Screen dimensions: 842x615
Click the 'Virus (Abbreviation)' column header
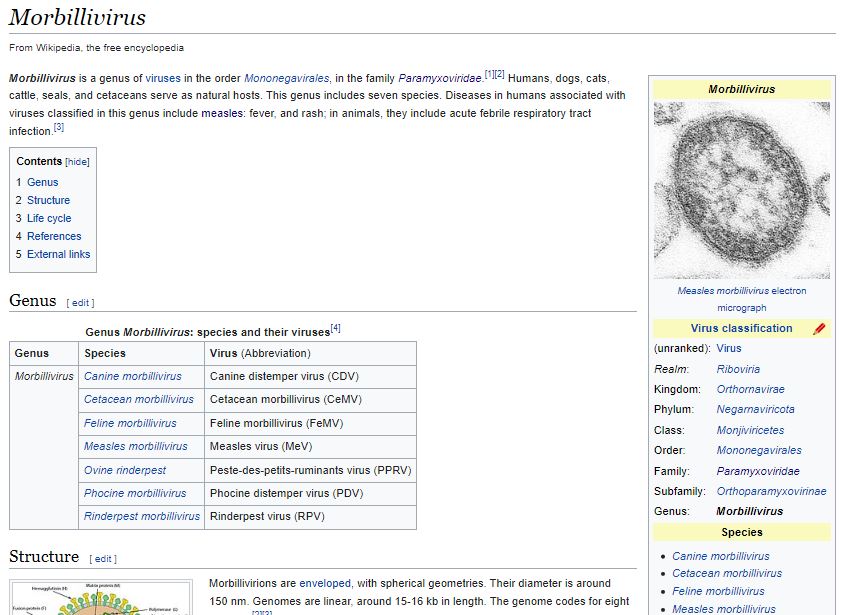point(310,353)
